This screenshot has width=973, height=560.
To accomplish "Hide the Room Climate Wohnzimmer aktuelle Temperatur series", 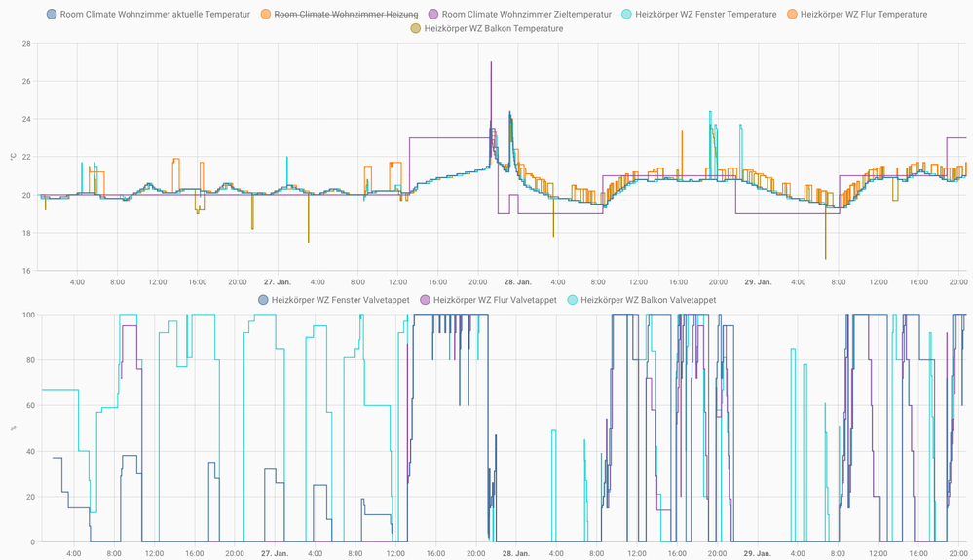I will click(155, 15).
